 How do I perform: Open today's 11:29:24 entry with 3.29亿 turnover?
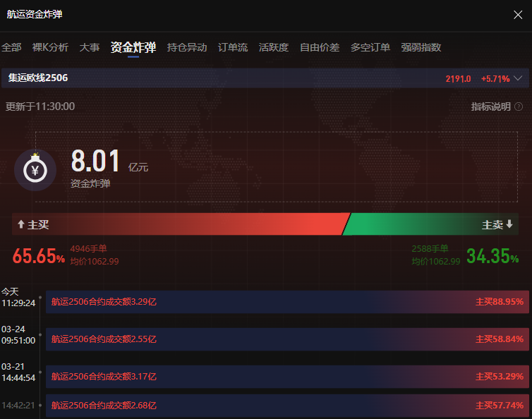pyautogui.click(x=287, y=302)
